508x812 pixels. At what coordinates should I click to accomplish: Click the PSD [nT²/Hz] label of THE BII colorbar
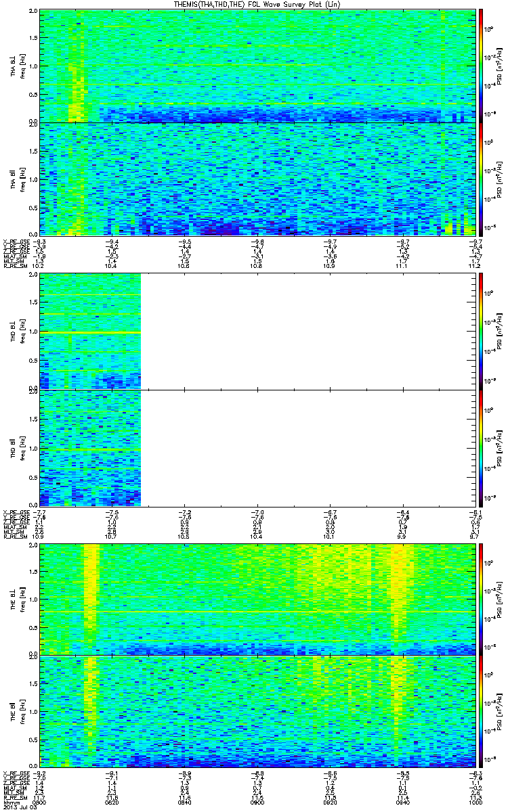coord(500,712)
